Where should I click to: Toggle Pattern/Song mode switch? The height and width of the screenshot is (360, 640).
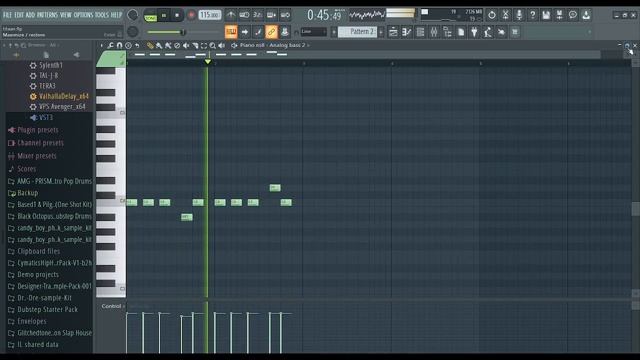pos(150,16)
